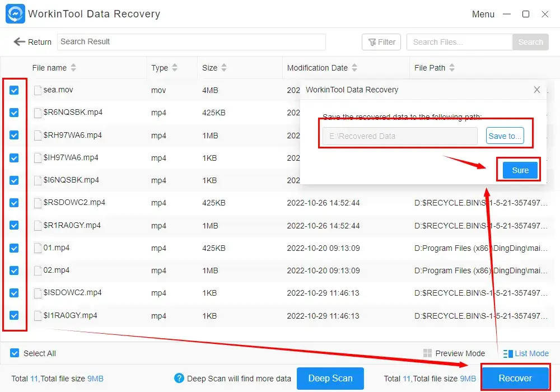Viewport: 560px width, 392px height.
Task: Click the gray Search button
Action: click(x=530, y=42)
